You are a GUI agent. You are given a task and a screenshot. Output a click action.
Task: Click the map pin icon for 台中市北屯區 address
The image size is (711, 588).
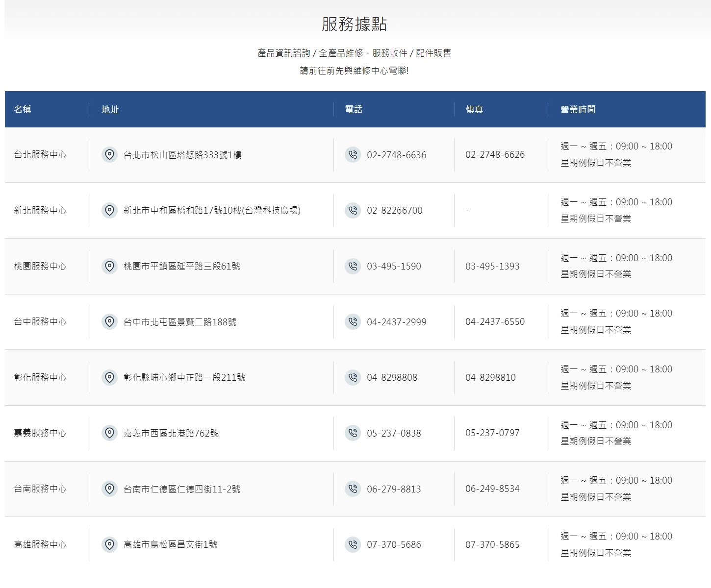click(109, 322)
